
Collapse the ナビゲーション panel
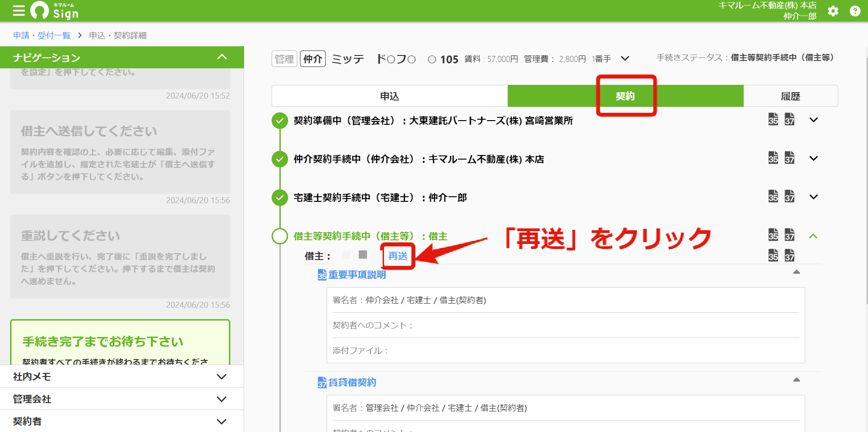point(222,57)
